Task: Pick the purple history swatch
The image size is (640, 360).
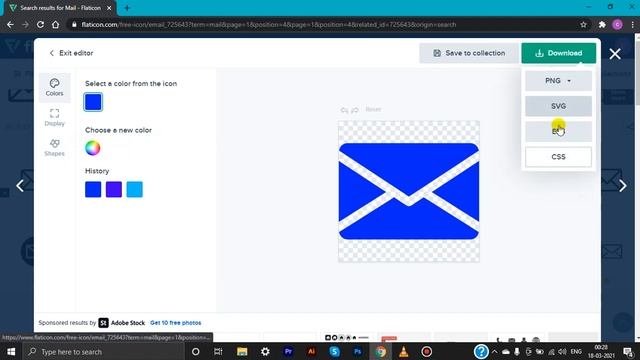Action: (114, 189)
